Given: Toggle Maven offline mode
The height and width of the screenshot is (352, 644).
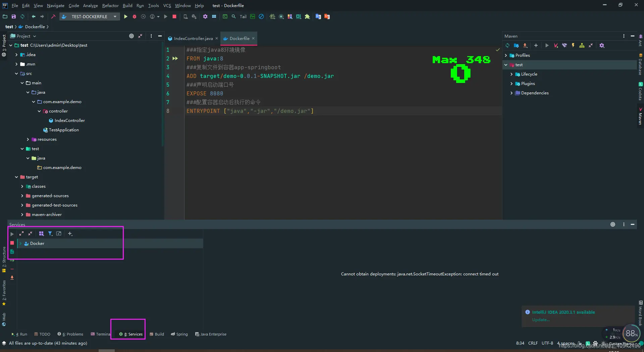Looking at the screenshot, I should [x=565, y=45].
